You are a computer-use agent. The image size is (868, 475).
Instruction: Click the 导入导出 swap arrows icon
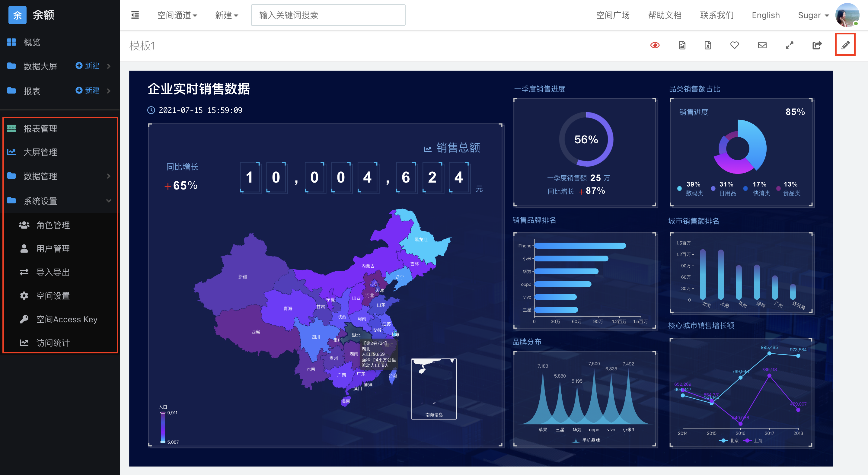tap(24, 272)
